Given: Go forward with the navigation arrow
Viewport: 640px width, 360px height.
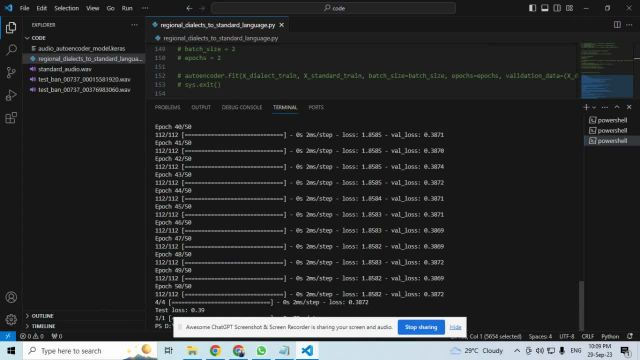Looking at the screenshot, I should 202,8.
